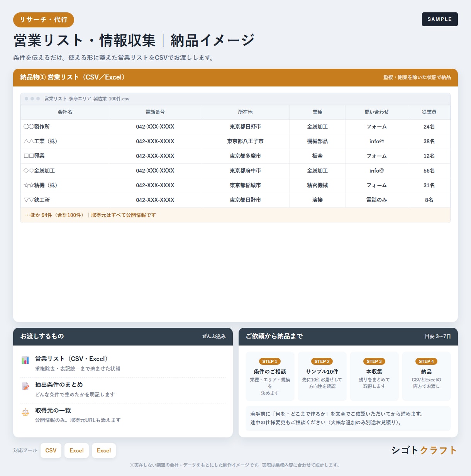Click the サンプル10件 step title
This screenshot has height=476, width=471.
[322, 371]
